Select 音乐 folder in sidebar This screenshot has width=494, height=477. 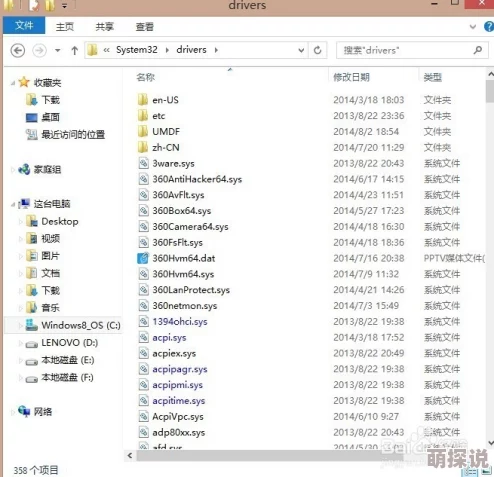(x=51, y=307)
